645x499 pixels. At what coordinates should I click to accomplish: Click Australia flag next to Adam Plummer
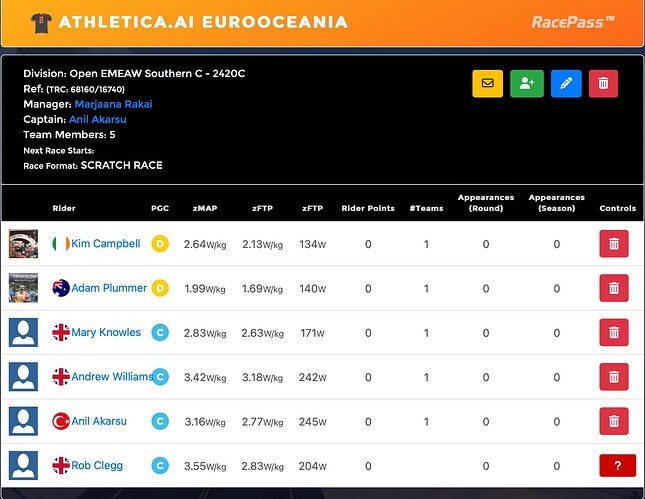click(x=61, y=288)
